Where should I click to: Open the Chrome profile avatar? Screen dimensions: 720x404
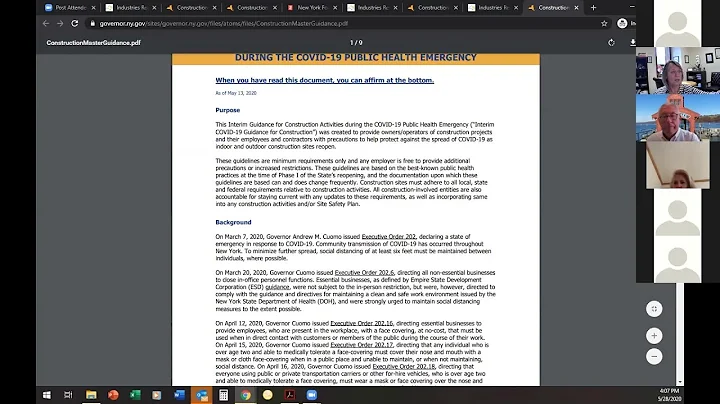(x=622, y=23)
